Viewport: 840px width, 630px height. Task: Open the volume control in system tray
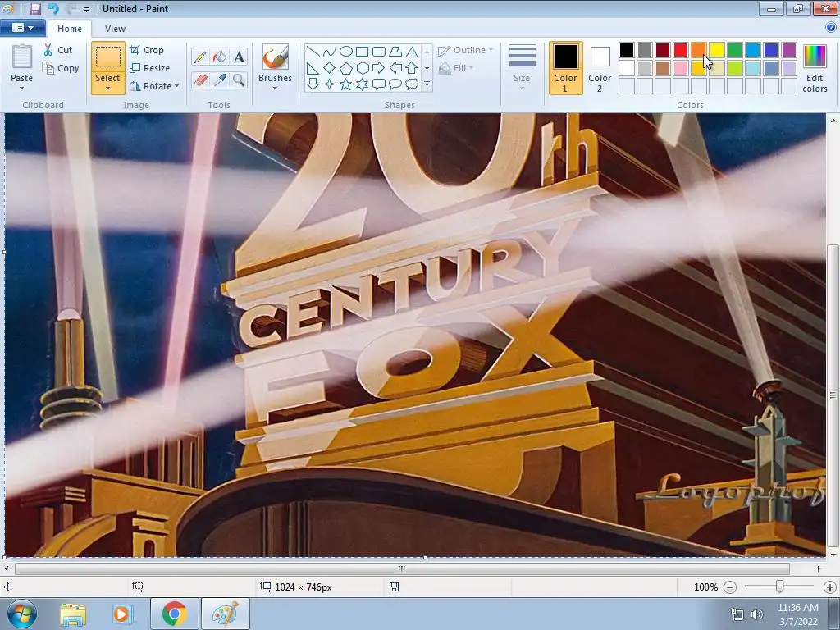757,614
